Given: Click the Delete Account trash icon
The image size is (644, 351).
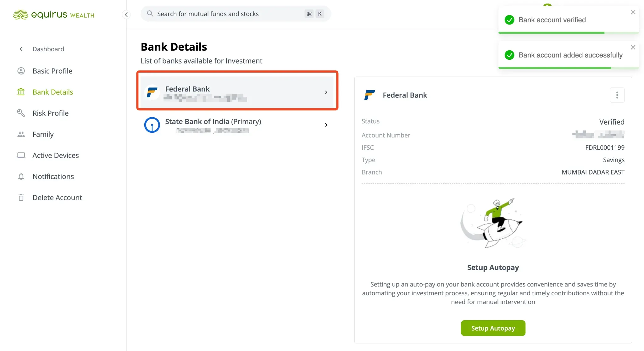Looking at the screenshot, I should [21, 198].
